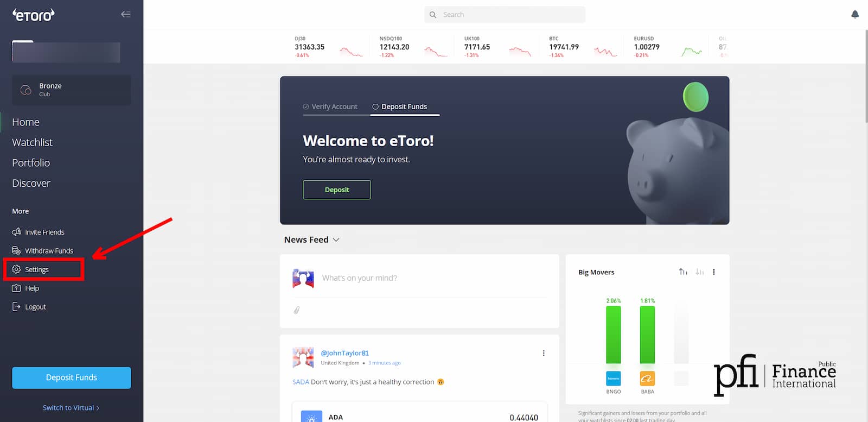
Task: Open the Discover page
Action: tap(31, 183)
